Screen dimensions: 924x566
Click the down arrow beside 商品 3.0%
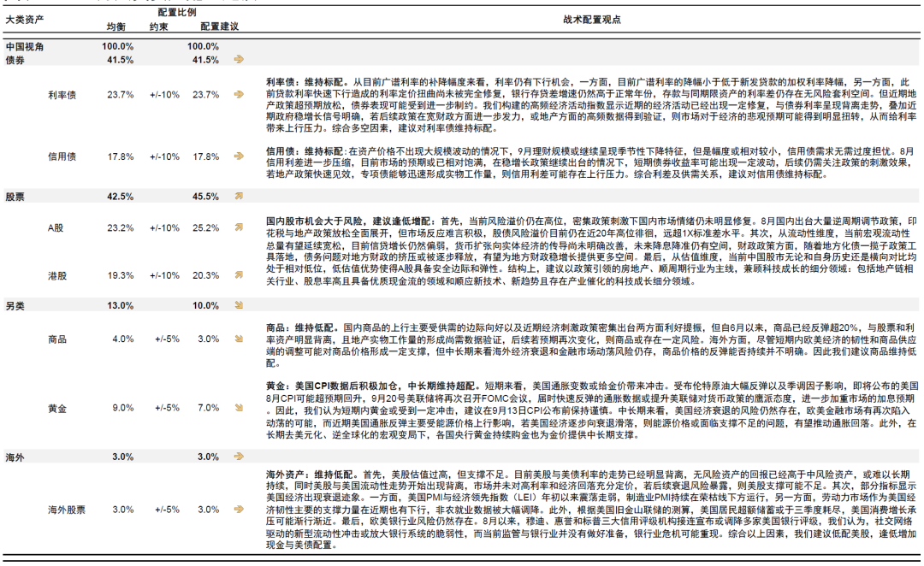239,339
